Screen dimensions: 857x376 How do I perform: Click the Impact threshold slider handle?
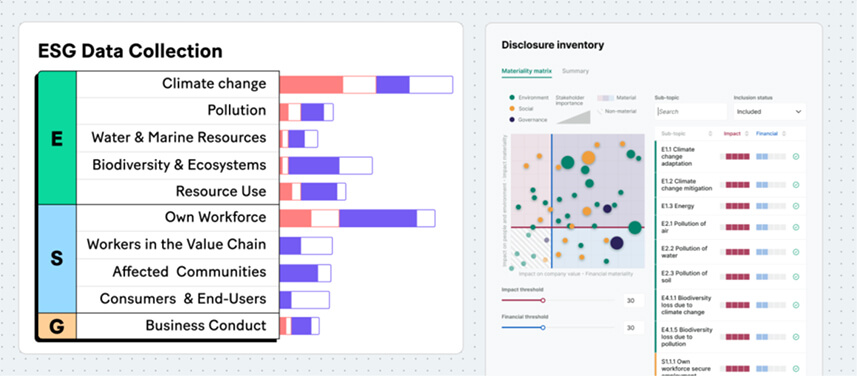click(543, 300)
